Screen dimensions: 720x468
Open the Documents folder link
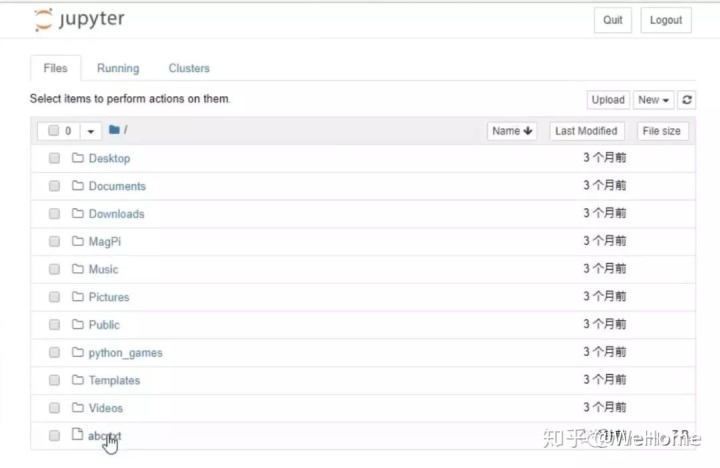pyautogui.click(x=117, y=186)
